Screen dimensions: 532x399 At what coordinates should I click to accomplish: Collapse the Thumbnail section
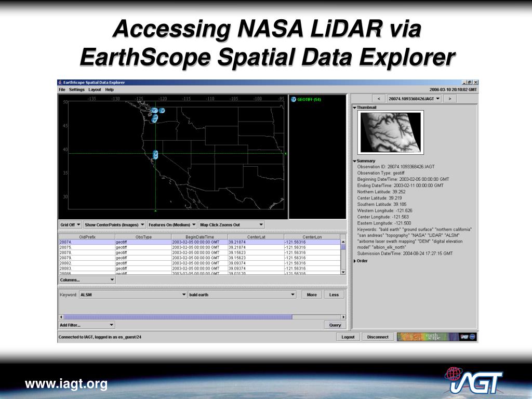pyautogui.click(x=354, y=108)
